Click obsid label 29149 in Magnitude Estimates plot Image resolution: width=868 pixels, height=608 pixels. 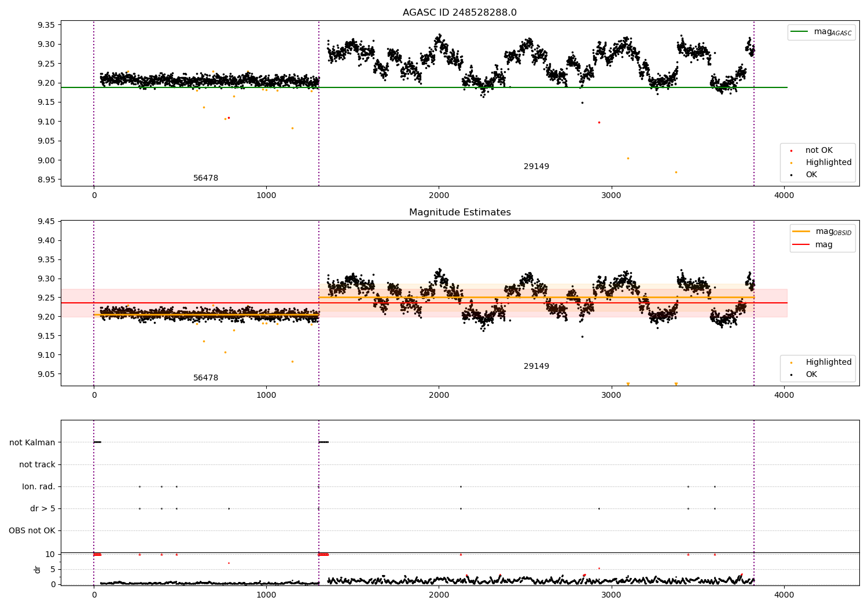tap(536, 367)
